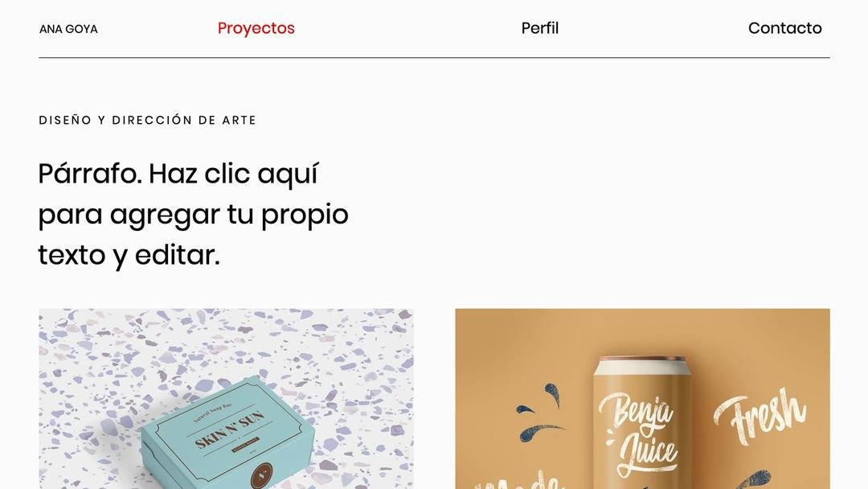The width and height of the screenshot is (868, 489).
Task: Open the Contacto menu link
Action: coord(784,28)
